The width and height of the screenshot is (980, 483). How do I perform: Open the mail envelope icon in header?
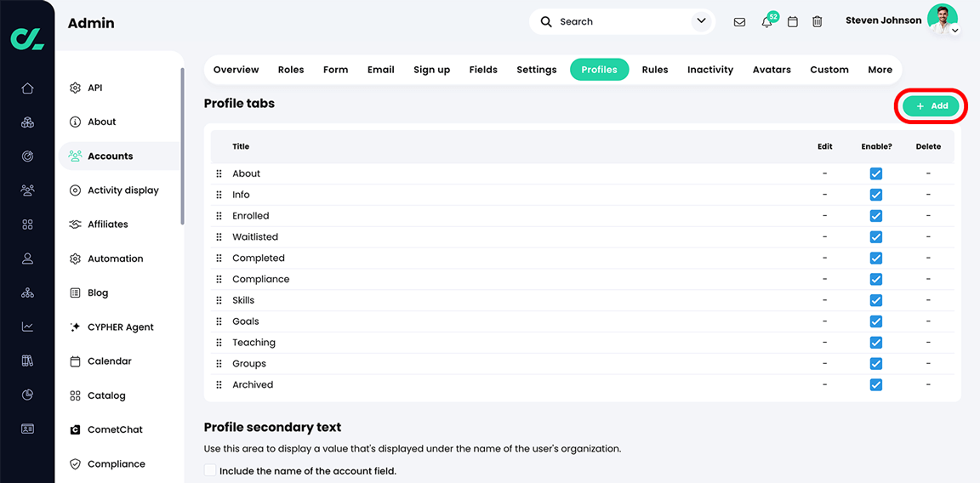click(739, 22)
